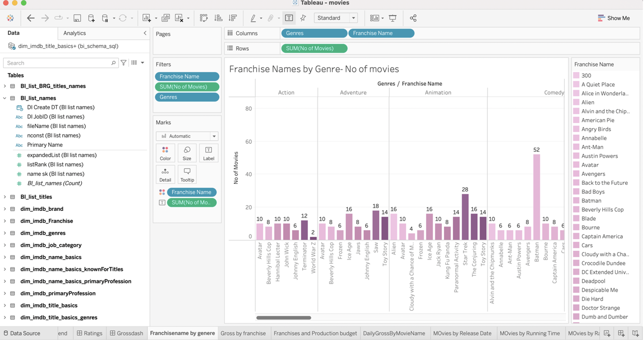Toggle mark labels with the T icon
Image resolution: width=644 pixels, height=340 pixels.
[x=289, y=18]
